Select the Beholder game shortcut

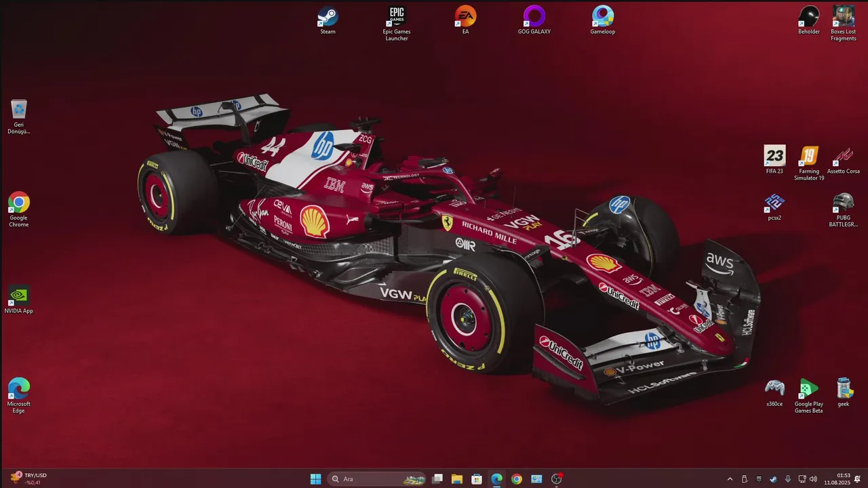[x=808, y=20]
